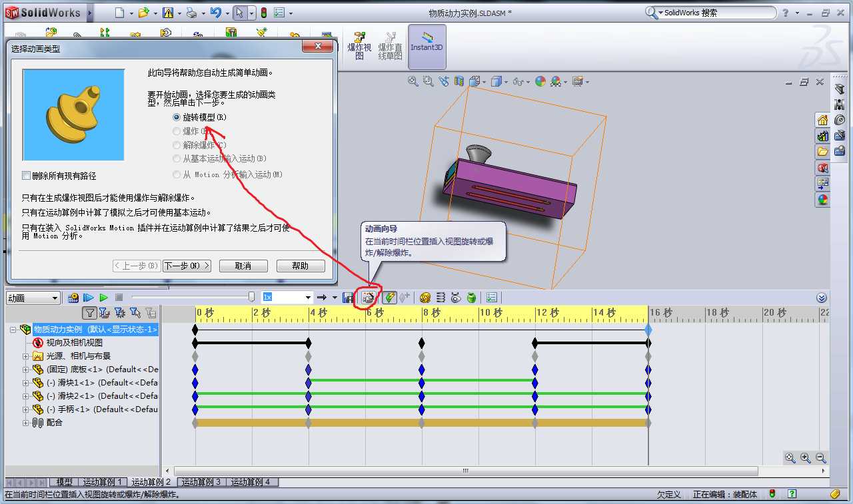
Task: Add a spring to the motion study
Action: (440, 298)
